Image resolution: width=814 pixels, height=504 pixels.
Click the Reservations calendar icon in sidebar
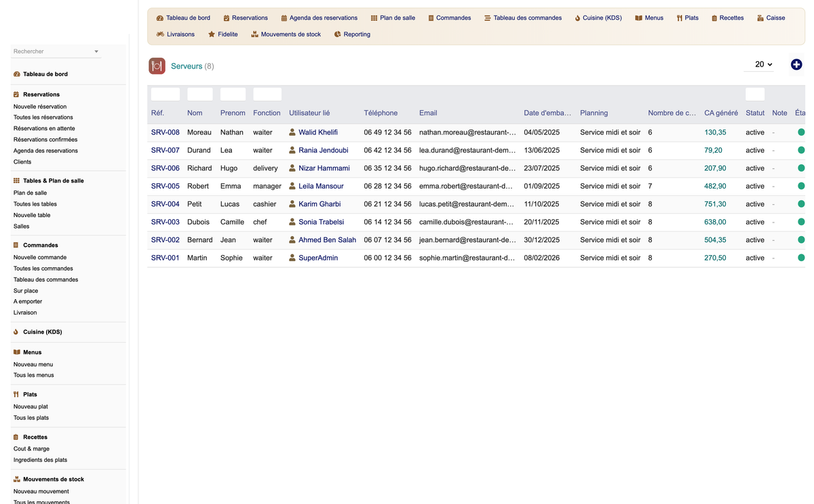pyautogui.click(x=16, y=94)
